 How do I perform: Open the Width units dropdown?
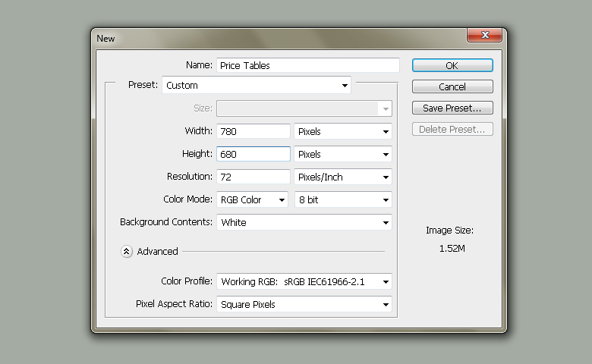[343, 132]
